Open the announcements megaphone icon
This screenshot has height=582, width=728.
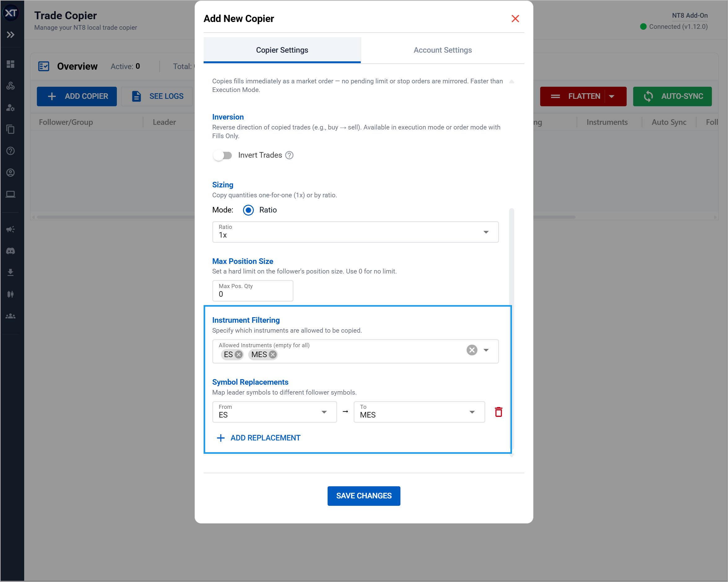(11, 229)
